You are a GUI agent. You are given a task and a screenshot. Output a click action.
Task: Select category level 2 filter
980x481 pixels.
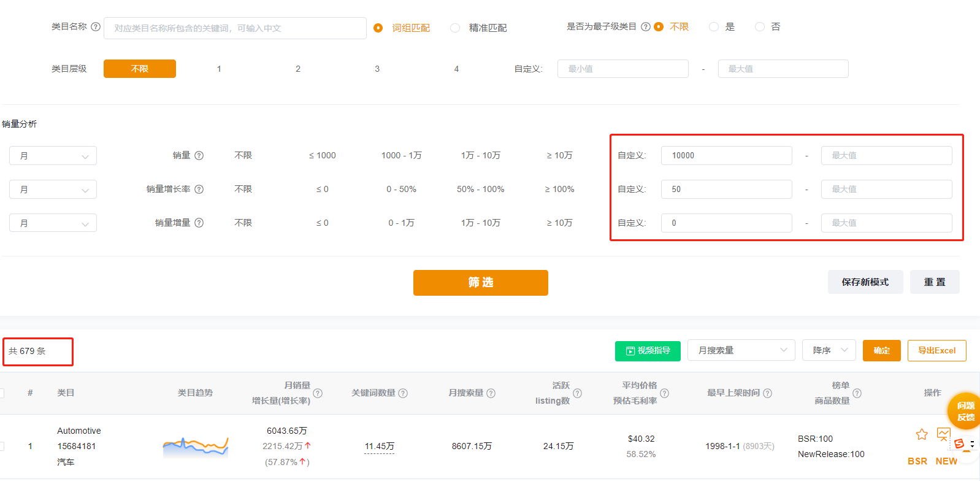point(298,69)
